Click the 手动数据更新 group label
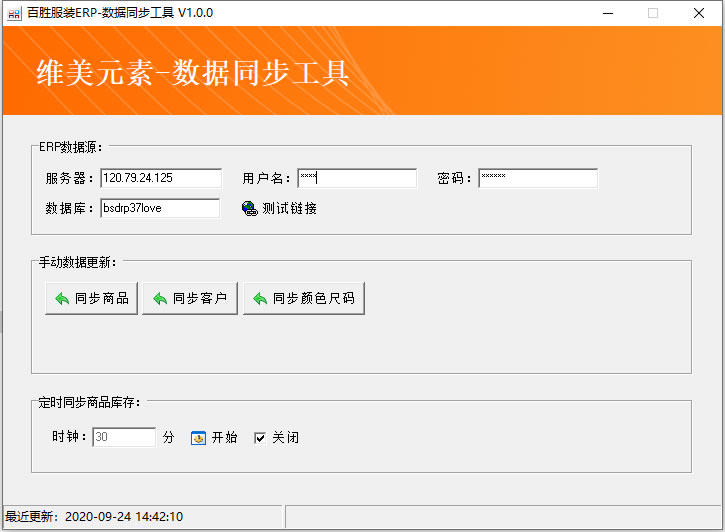 coord(78,263)
